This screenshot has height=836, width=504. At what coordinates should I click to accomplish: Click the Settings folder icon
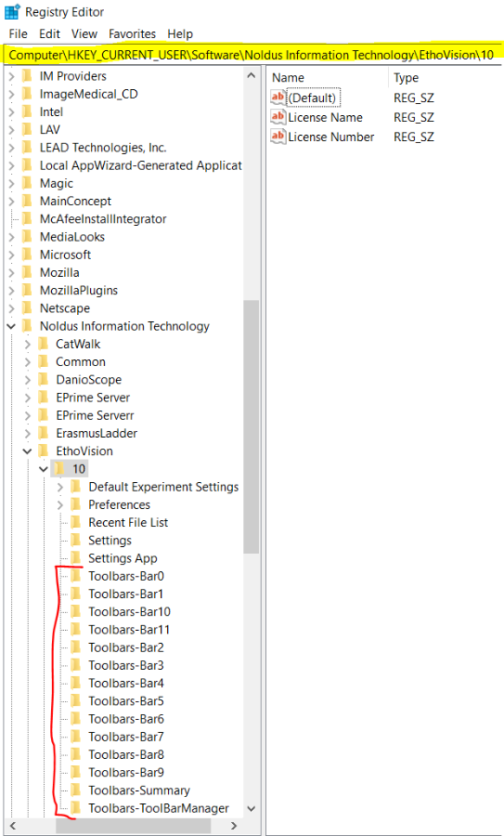coord(76,541)
